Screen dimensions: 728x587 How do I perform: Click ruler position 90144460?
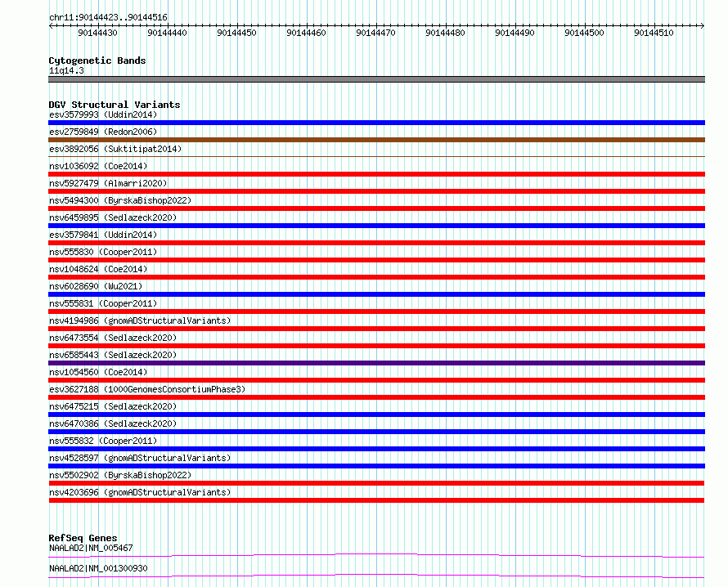click(307, 33)
